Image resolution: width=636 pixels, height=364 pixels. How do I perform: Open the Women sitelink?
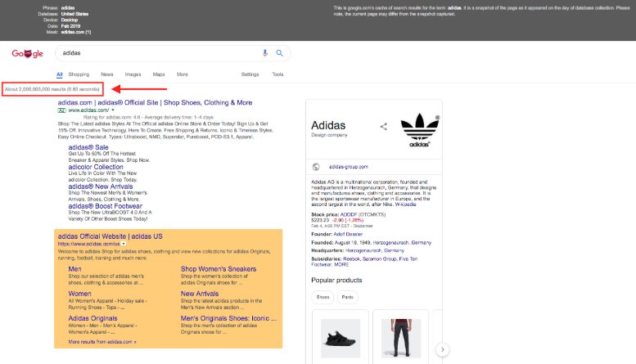pos(80,294)
